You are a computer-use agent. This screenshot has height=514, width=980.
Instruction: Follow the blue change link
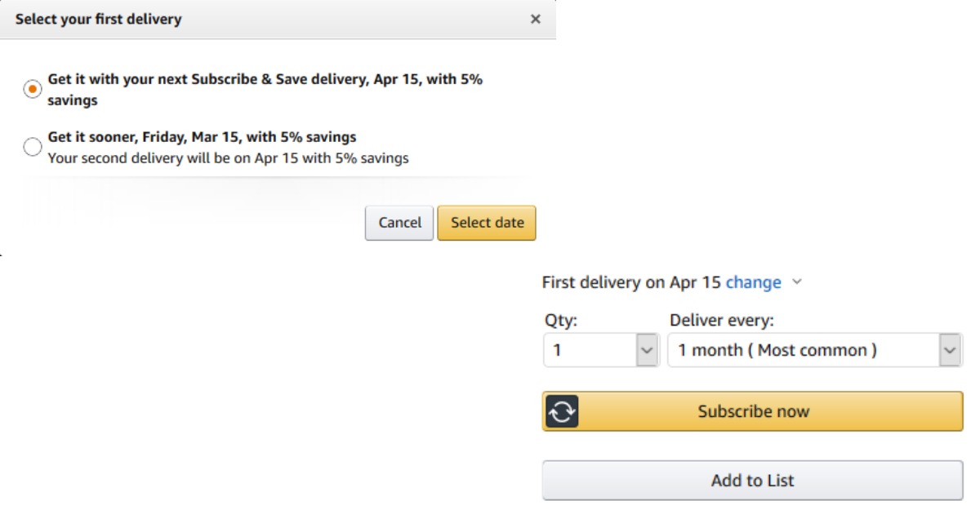753,282
